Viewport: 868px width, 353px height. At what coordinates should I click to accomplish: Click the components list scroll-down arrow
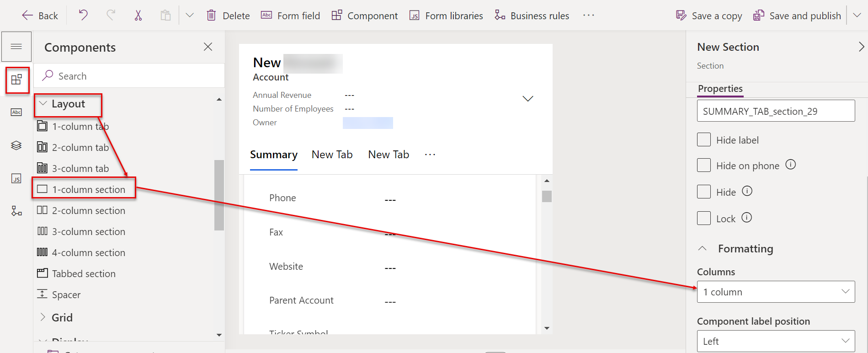tap(219, 335)
